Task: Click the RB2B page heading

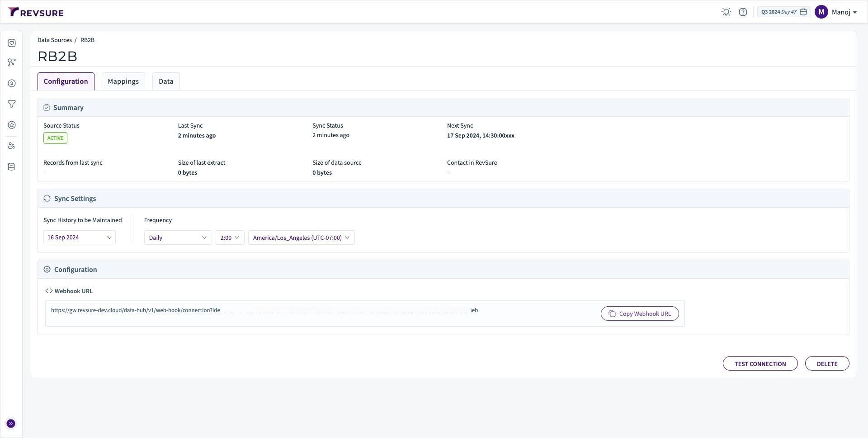Action: coord(57,57)
